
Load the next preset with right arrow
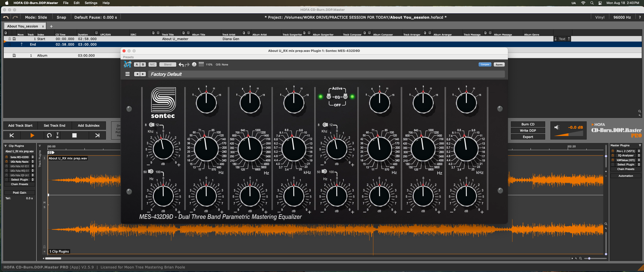pyautogui.click(x=143, y=74)
